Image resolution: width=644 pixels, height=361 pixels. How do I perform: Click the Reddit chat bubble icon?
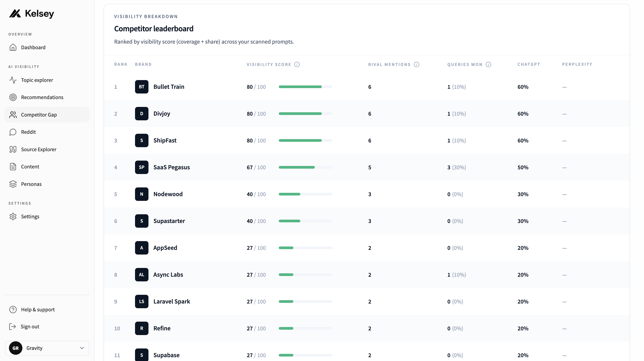(x=13, y=132)
